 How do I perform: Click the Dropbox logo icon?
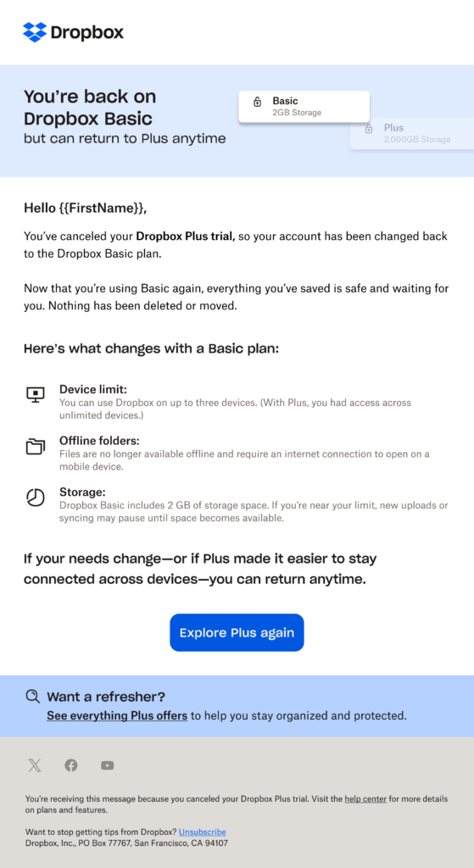click(x=34, y=32)
